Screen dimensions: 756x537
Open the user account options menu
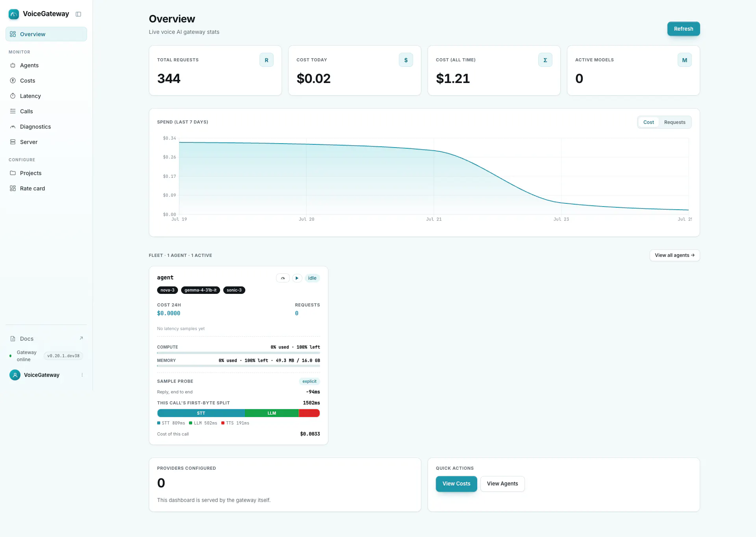click(x=82, y=375)
